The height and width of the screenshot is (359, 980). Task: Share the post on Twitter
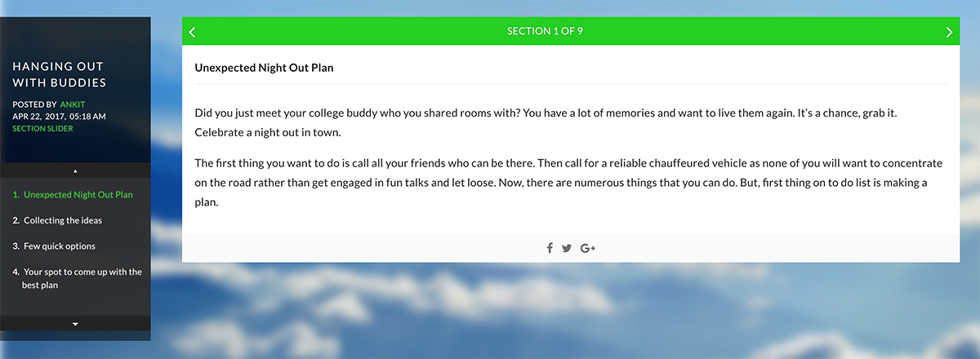pyautogui.click(x=567, y=248)
